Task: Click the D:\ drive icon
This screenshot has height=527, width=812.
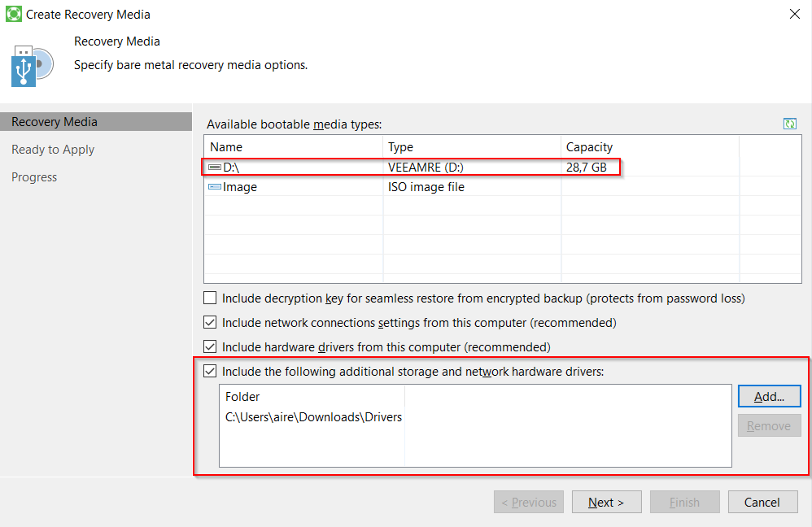Action: (215, 168)
